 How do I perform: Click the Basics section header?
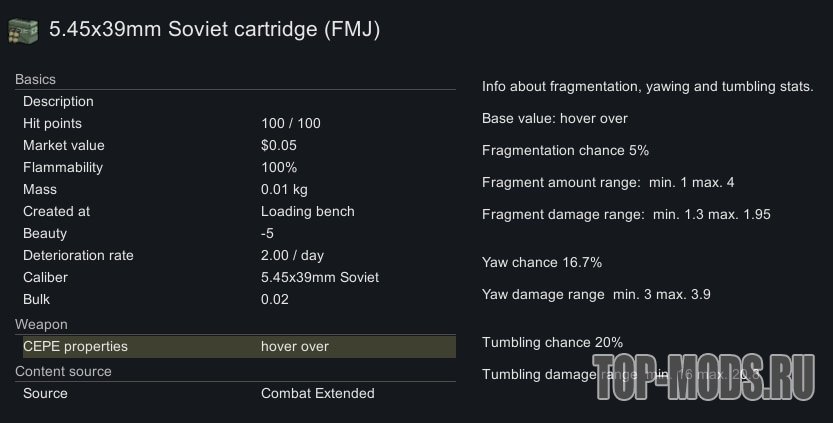coord(35,79)
